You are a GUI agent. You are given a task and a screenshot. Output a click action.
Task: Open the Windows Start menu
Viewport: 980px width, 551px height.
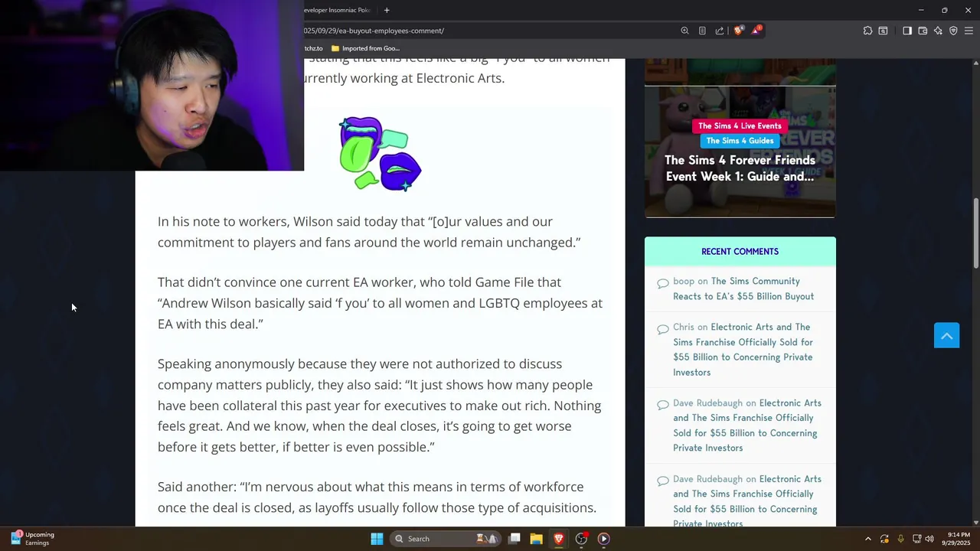tap(377, 539)
